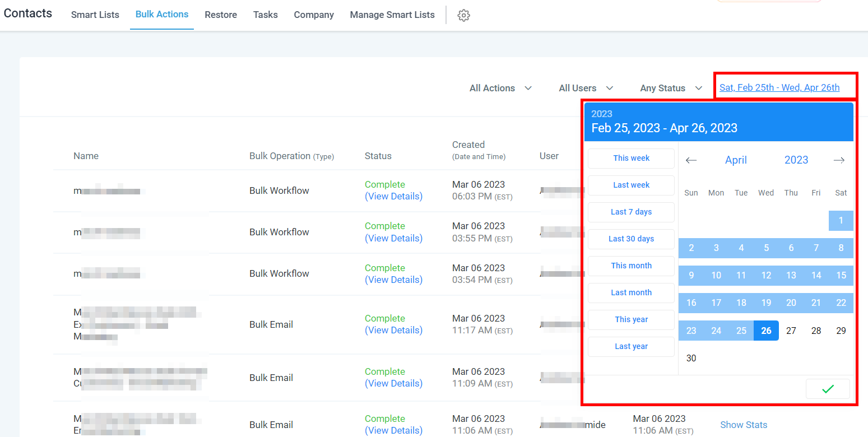Choose the This month preset
Screen dimensions: 868x437
(x=631, y=266)
